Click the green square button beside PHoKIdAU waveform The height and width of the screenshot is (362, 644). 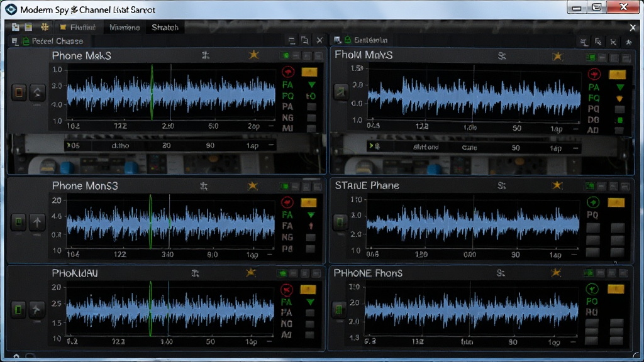point(18,309)
